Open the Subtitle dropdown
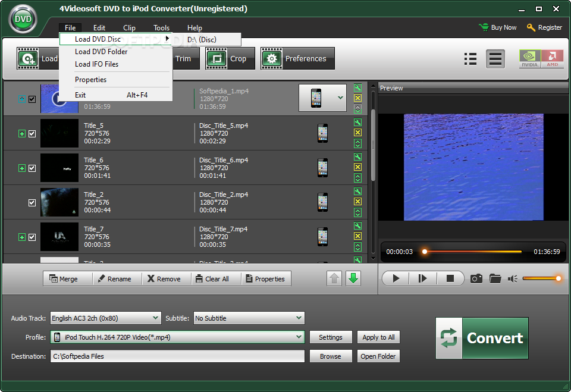Image resolution: width=571 pixels, height=392 pixels. point(249,318)
